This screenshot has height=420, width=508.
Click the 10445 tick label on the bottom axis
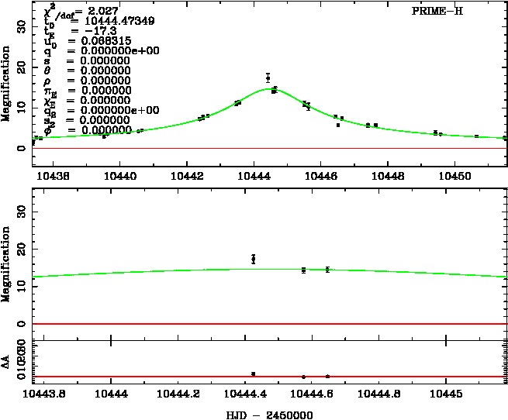point(446,394)
